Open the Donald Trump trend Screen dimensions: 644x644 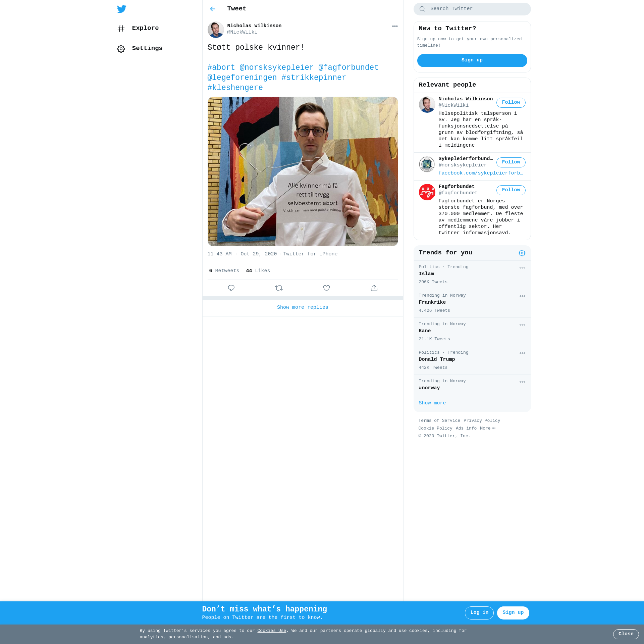[472, 360]
